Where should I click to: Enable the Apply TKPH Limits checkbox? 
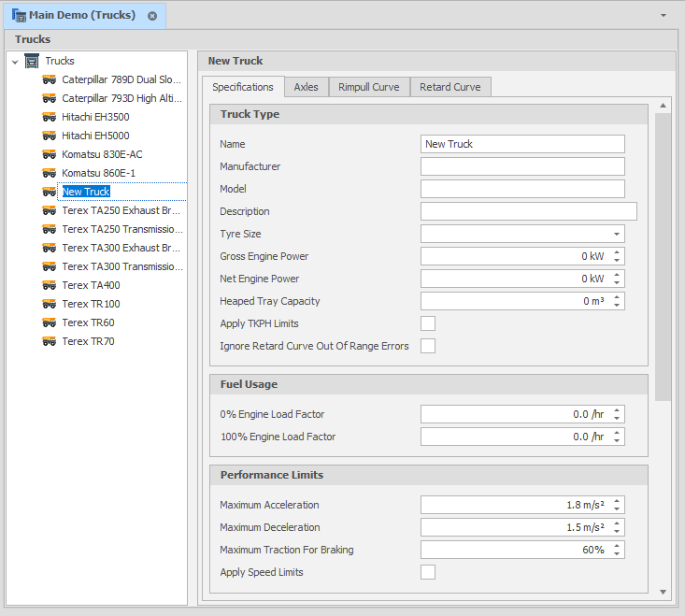click(x=428, y=323)
